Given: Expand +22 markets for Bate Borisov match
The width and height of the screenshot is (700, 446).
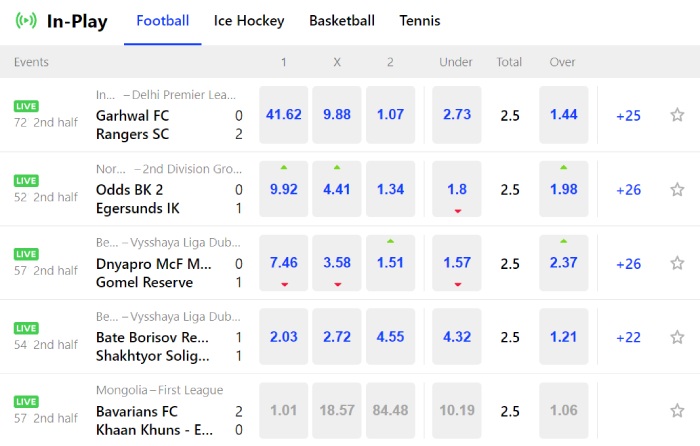Looking at the screenshot, I should point(628,337).
